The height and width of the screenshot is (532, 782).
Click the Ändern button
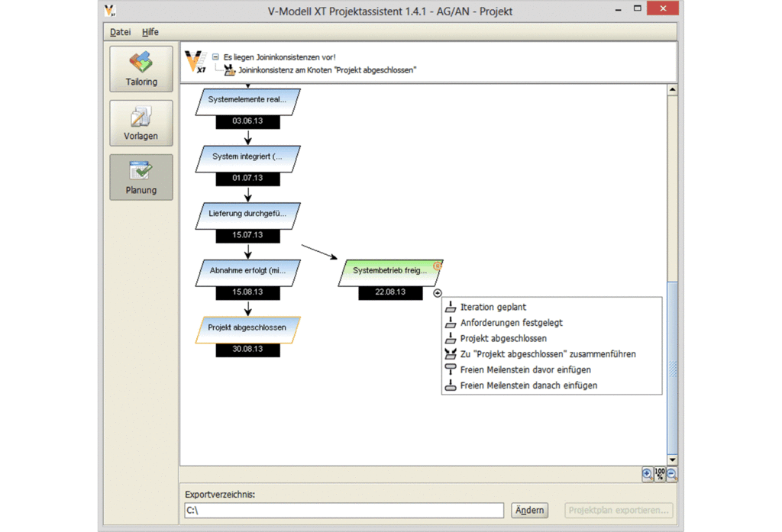pos(530,510)
